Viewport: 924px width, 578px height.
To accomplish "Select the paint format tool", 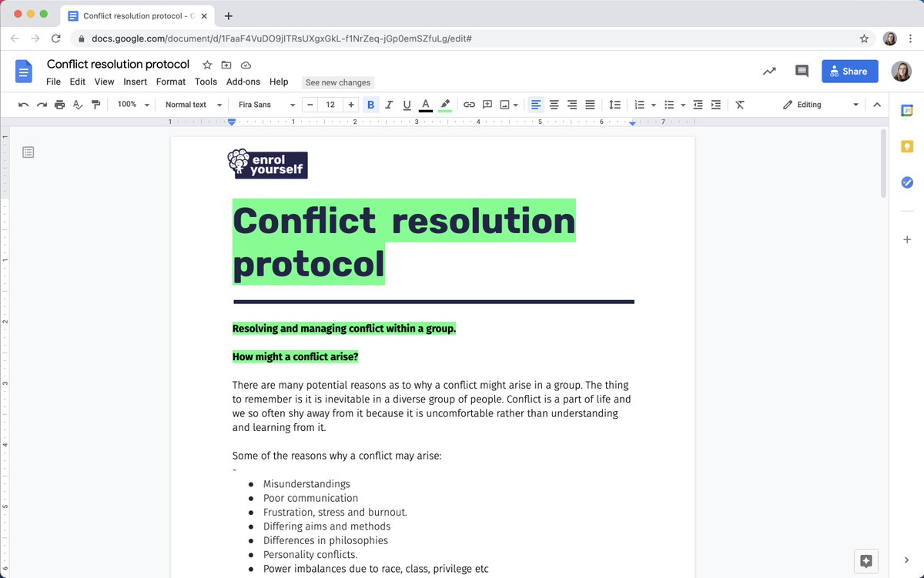I will tap(95, 105).
